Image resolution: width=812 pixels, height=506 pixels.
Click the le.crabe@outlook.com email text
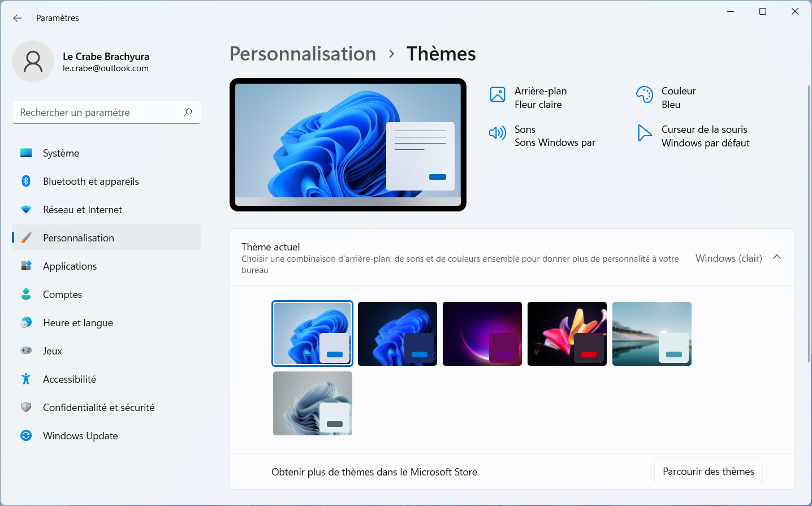pyautogui.click(x=106, y=68)
